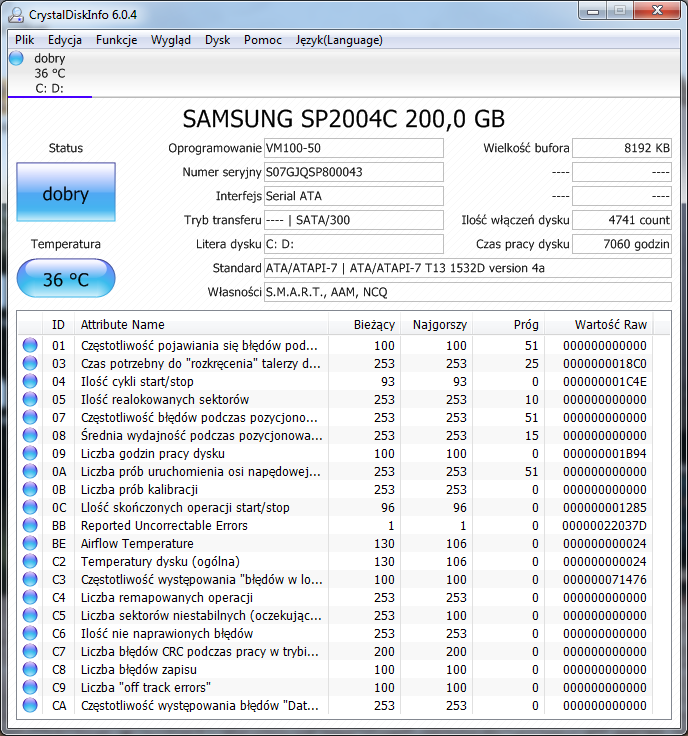Screen dimensions: 688x736
Task: Click the status orb for attribute C3
Action: (30, 579)
